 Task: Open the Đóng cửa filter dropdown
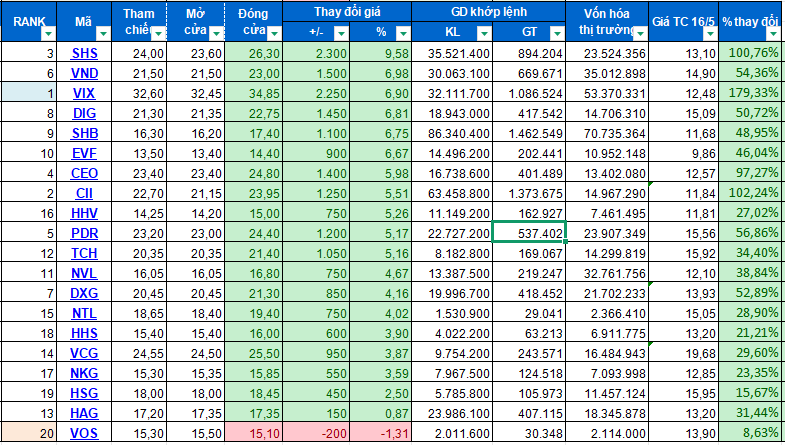274,34
